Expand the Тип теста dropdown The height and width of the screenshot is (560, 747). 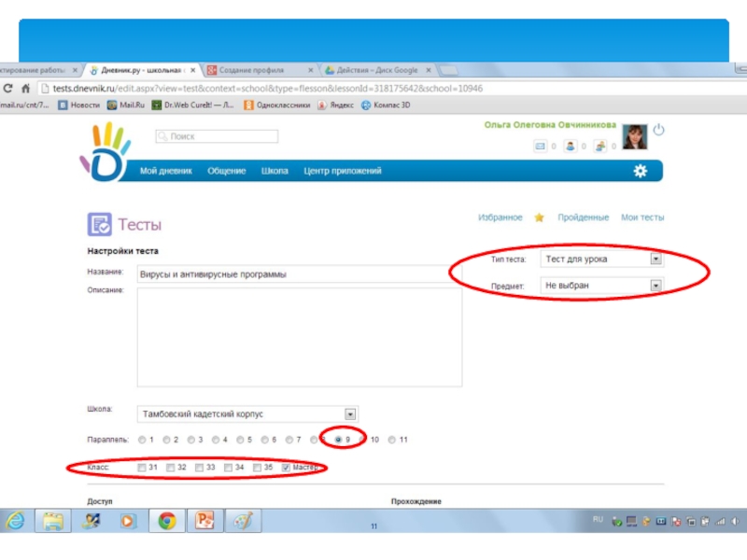point(656,259)
